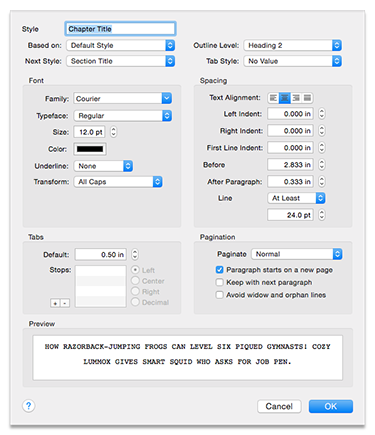Open the Transform All Caps dropdown
This screenshot has width=375, height=435.
pos(118,182)
